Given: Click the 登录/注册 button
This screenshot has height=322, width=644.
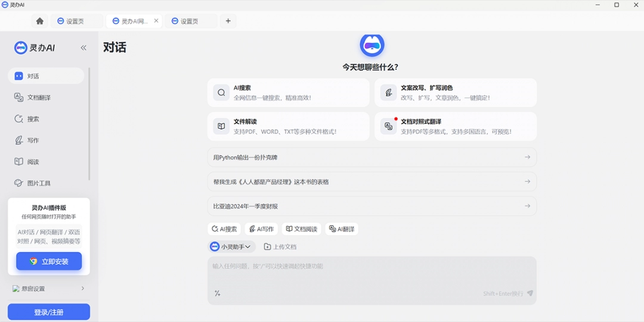Looking at the screenshot, I should click(49, 312).
